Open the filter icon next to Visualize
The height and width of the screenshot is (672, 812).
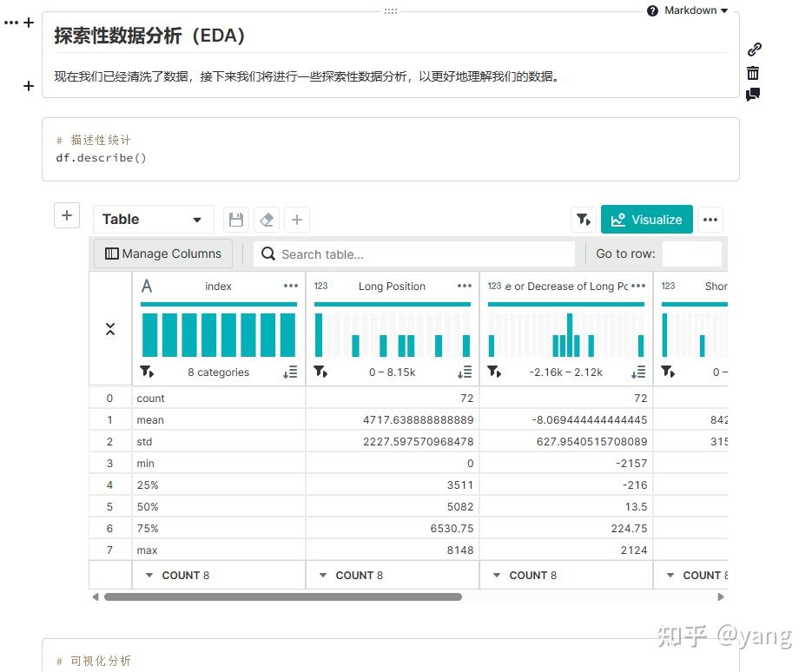584,220
